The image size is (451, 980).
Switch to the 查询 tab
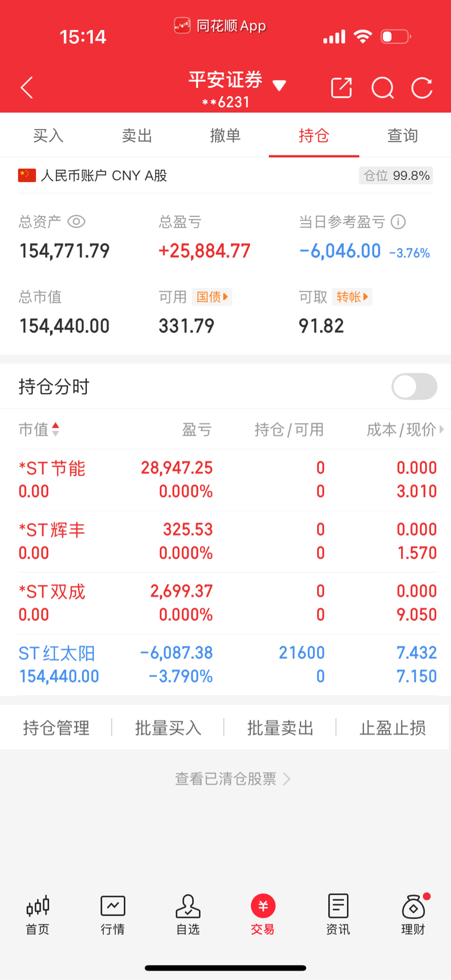click(403, 136)
